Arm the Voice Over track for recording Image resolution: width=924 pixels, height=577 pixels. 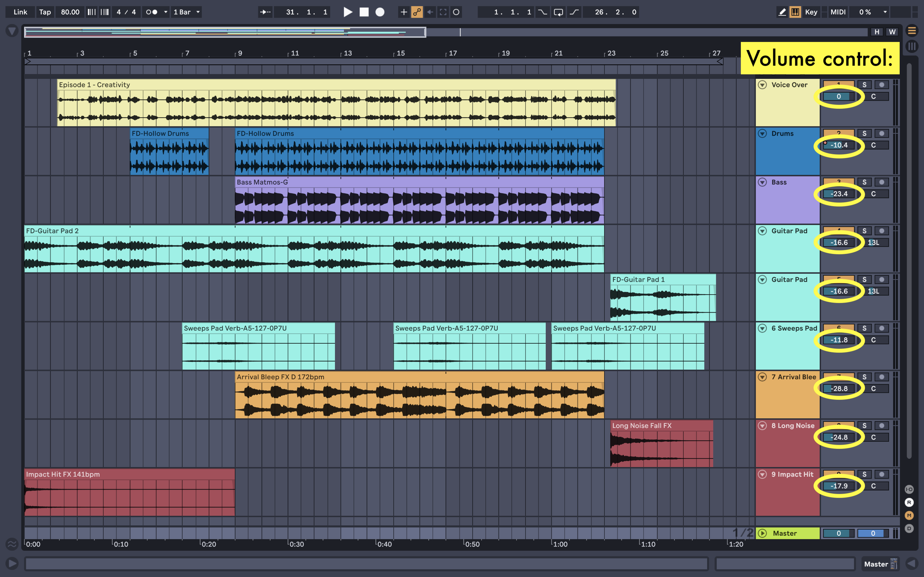click(882, 84)
